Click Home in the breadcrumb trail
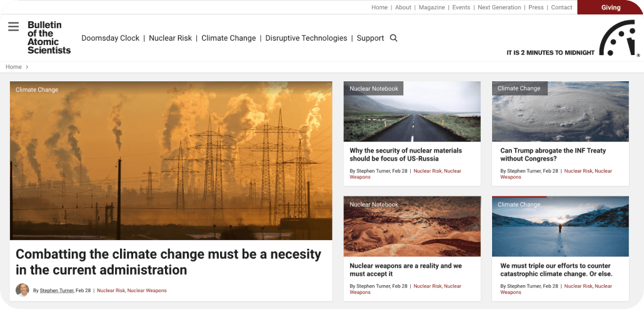The width and height of the screenshot is (644, 309). pyautogui.click(x=14, y=67)
